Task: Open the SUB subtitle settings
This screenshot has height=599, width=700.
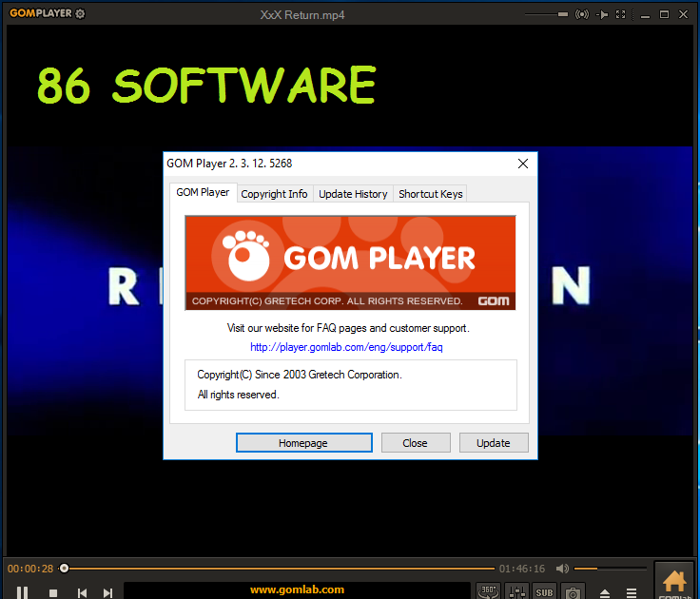Action: 545,591
